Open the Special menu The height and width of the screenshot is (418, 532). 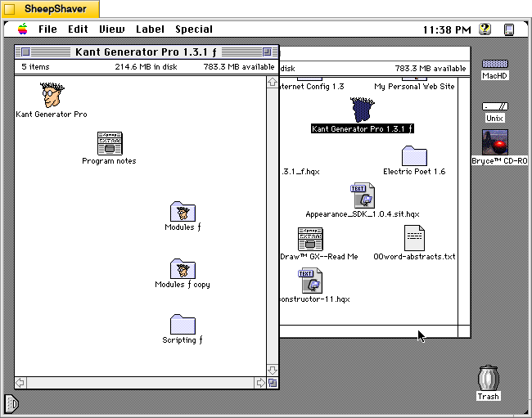(194, 29)
